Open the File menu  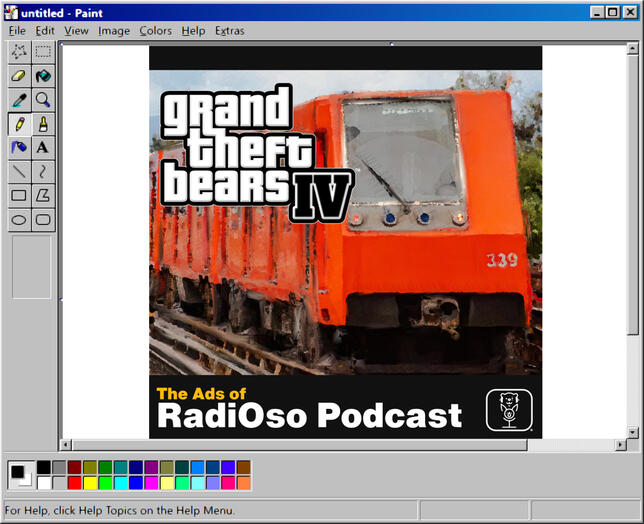(17, 31)
